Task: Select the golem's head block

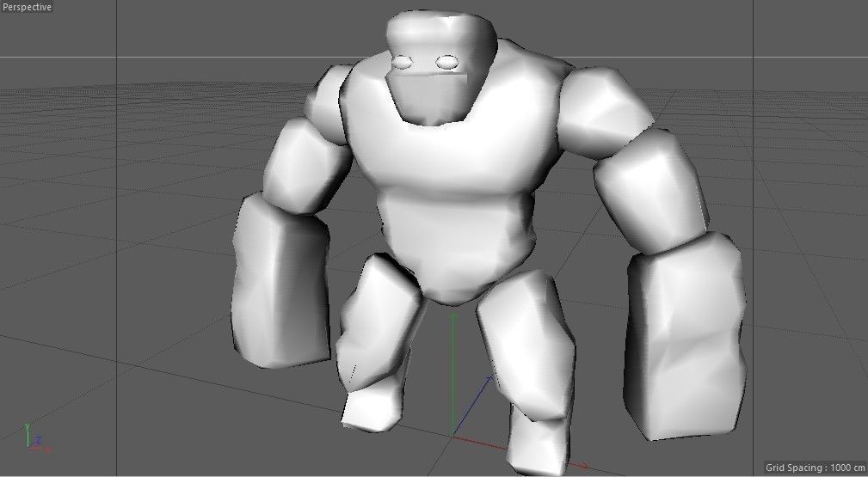Action: (441, 68)
